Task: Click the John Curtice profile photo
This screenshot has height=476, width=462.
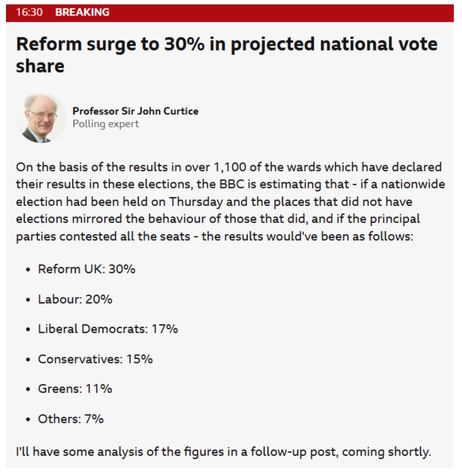Action: point(41,118)
